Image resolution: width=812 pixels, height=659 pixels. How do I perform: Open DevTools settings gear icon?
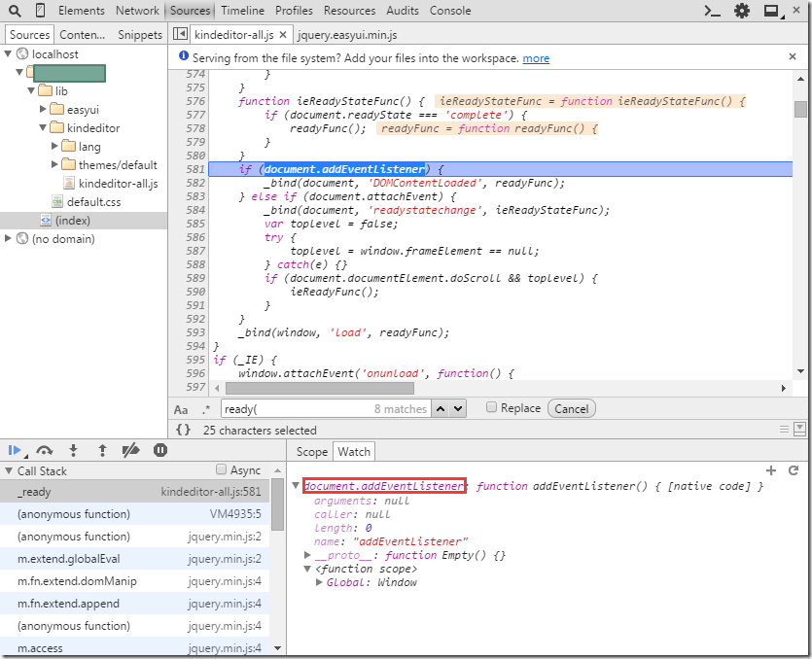tap(742, 11)
